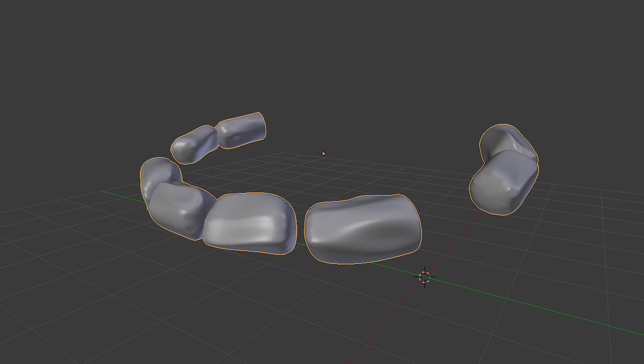Click the orange object origin dot

click(x=324, y=153)
